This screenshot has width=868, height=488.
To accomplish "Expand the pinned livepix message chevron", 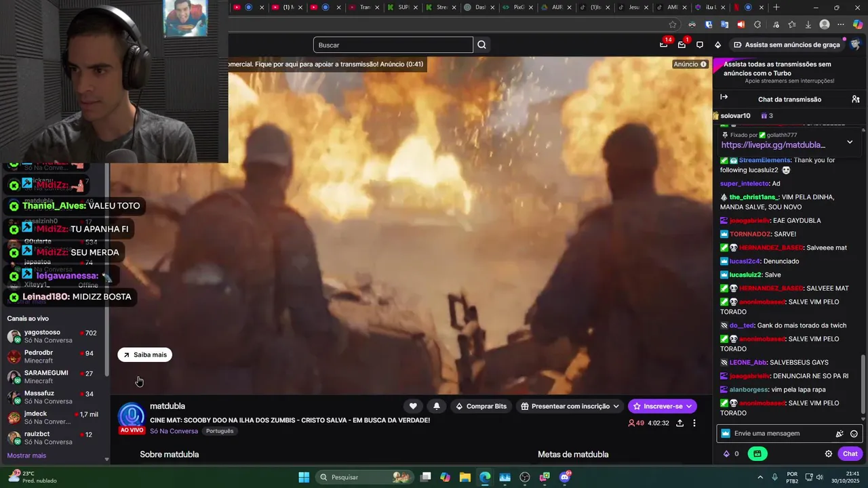I will 850,142.
